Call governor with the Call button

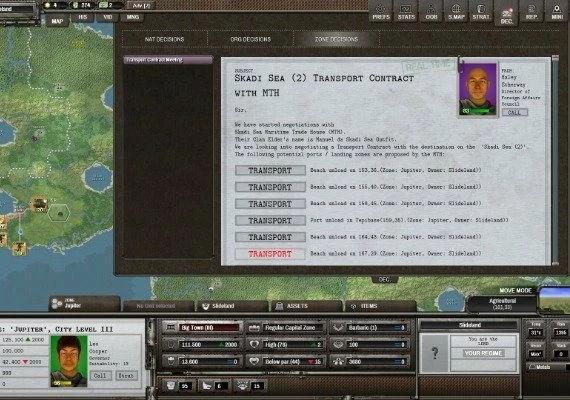[100, 375]
